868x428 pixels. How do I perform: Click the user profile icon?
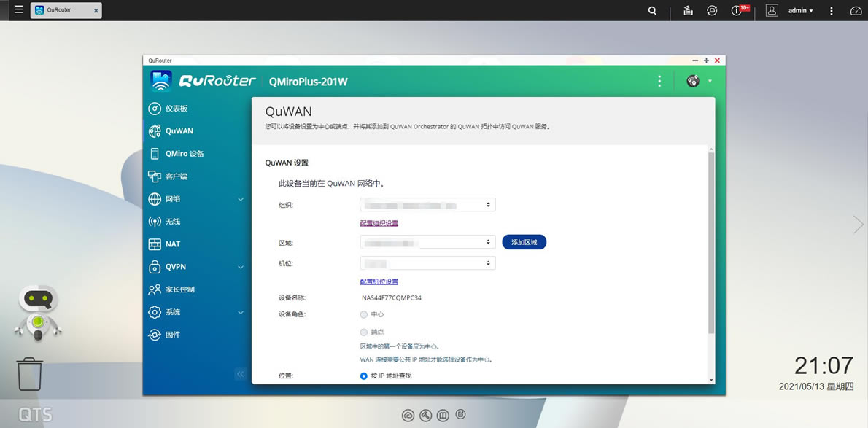tap(772, 10)
